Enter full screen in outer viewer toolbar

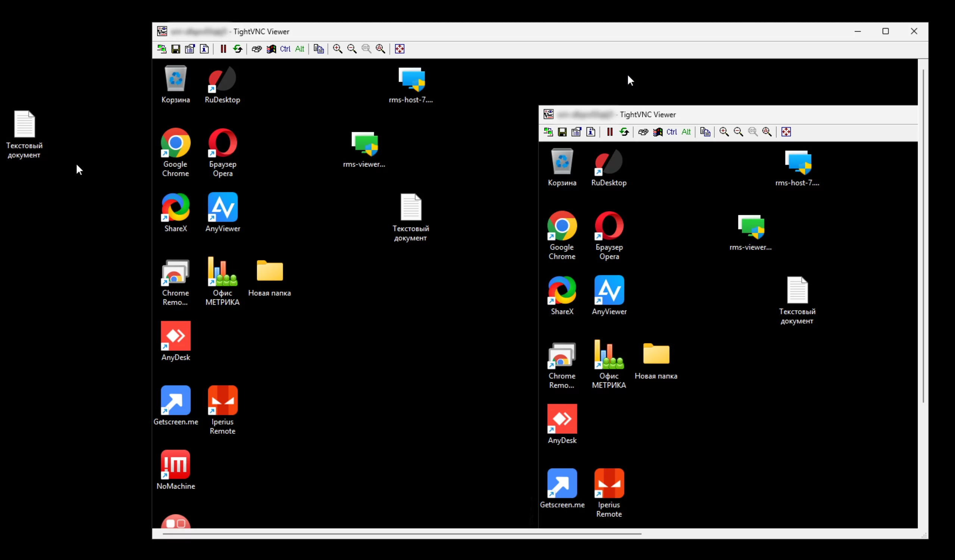point(400,49)
